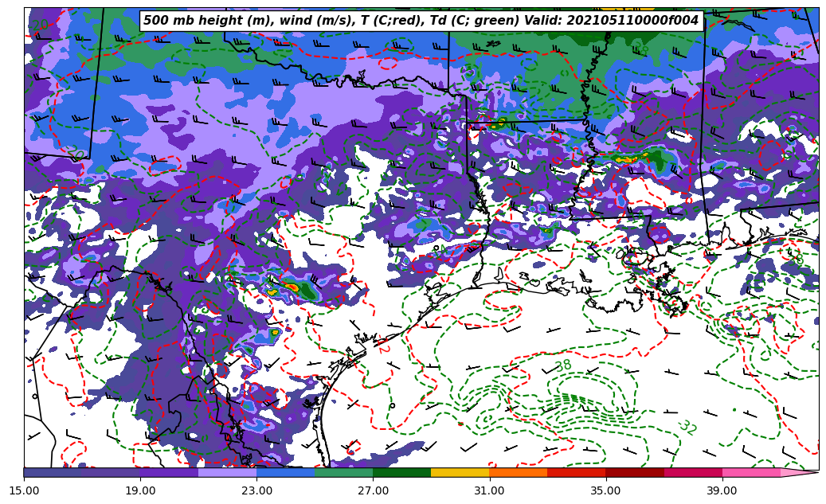Click the green 38 contour label over the Gulf
This screenshot has height=504, width=826.
coord(563,365)
